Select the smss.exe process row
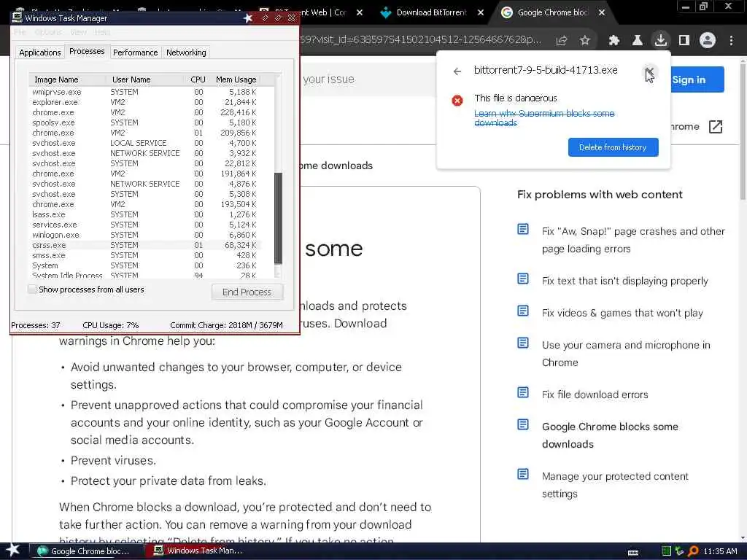Screen dimensions: 747x560 (144, 255)
